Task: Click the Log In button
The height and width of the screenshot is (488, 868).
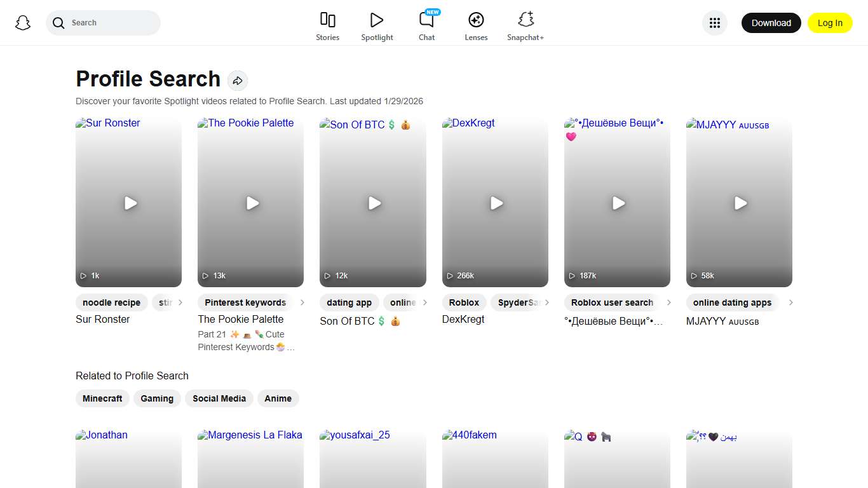Action: click(x=830, y=22)
